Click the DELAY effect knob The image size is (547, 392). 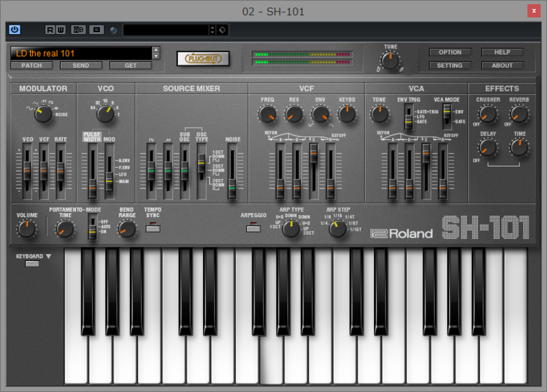click(x=488, y=148)
